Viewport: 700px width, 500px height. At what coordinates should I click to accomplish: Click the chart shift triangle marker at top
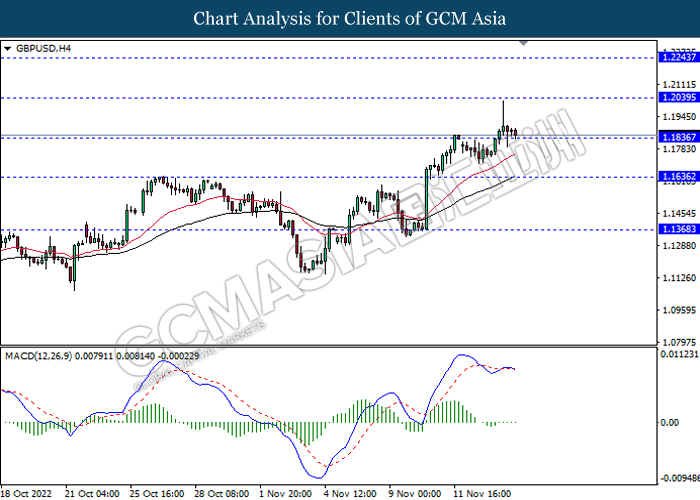pyautogui.click(x=524, y=43)
